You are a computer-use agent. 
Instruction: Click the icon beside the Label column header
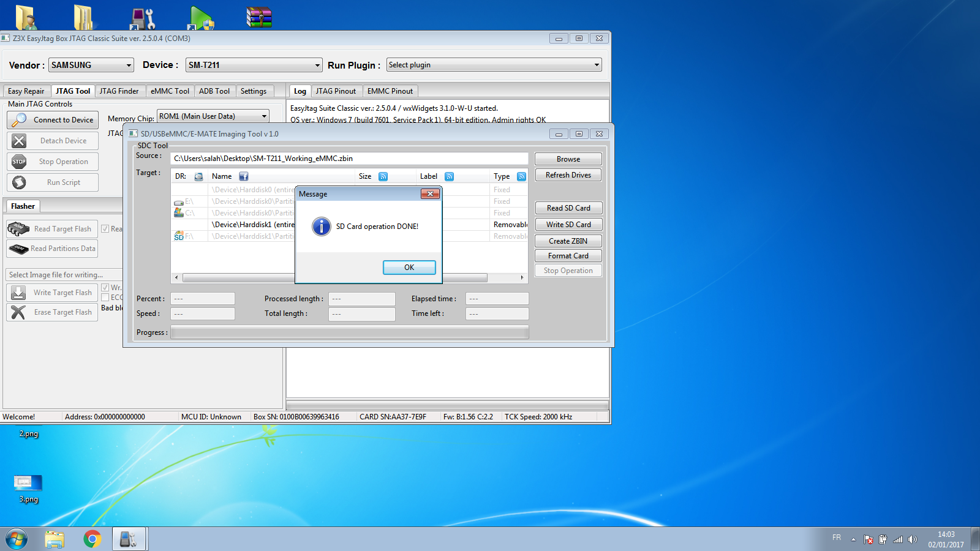pos(449,176)
